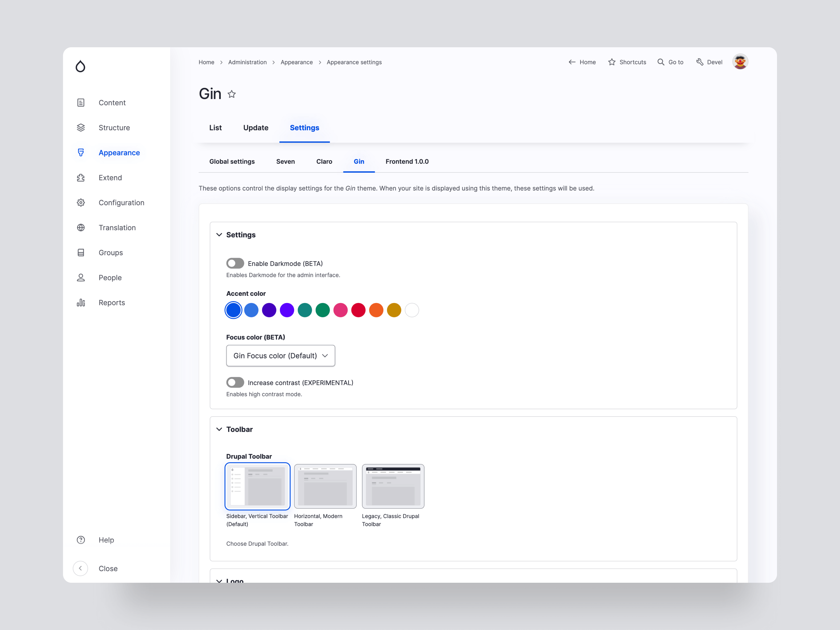The width and height of the screenshot is (840, 630).
Task: Enable the Darkmode toggle
Action: [x=235, y=264]
